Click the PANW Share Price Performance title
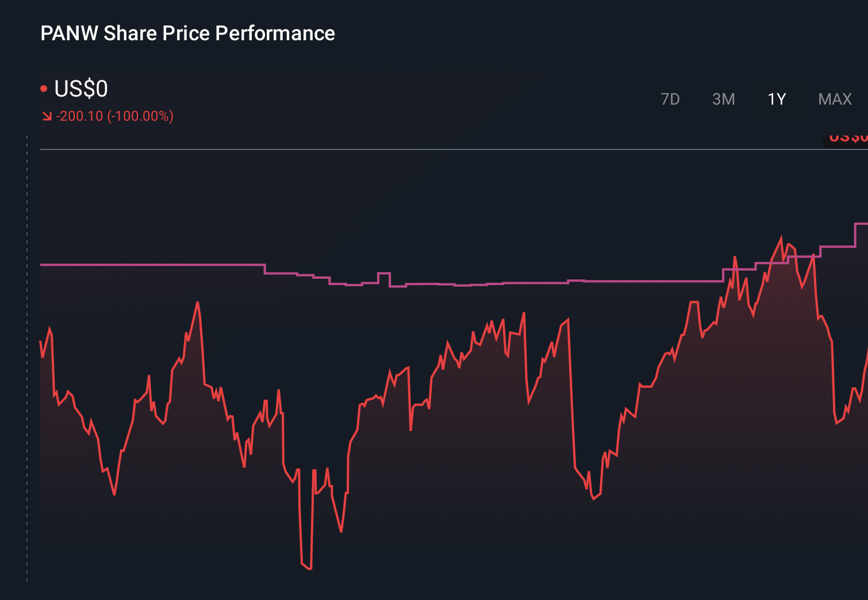 (x=187, y=33)
